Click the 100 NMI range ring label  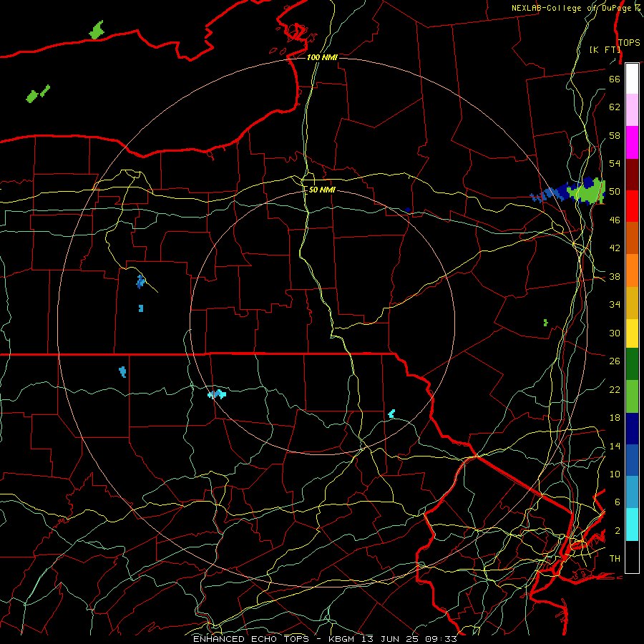322,57
